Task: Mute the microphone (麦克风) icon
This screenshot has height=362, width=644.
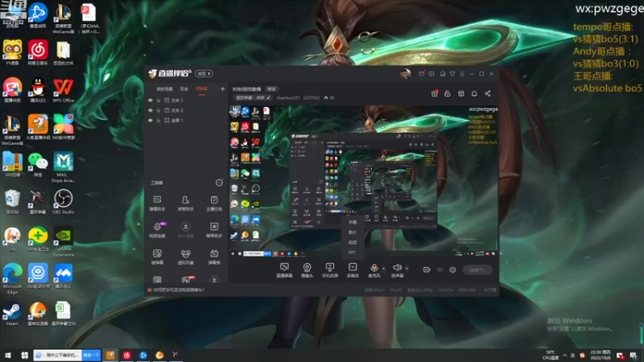Action: 374,268
